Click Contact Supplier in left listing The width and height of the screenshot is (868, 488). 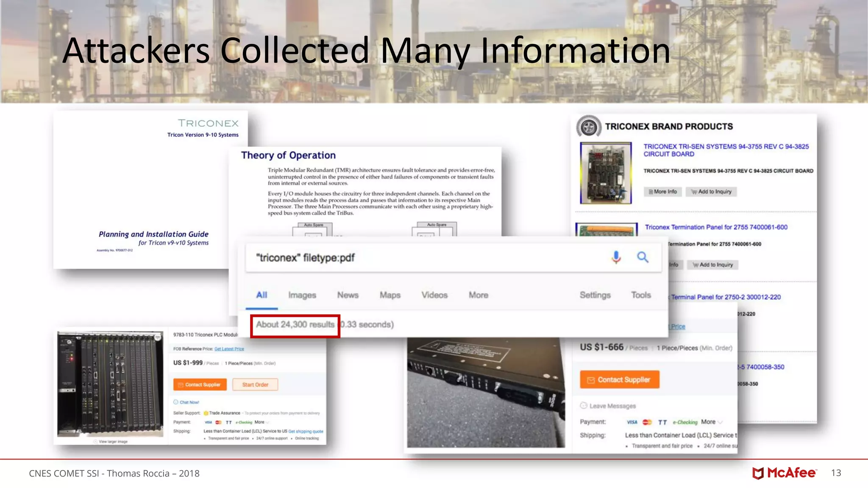200,385
